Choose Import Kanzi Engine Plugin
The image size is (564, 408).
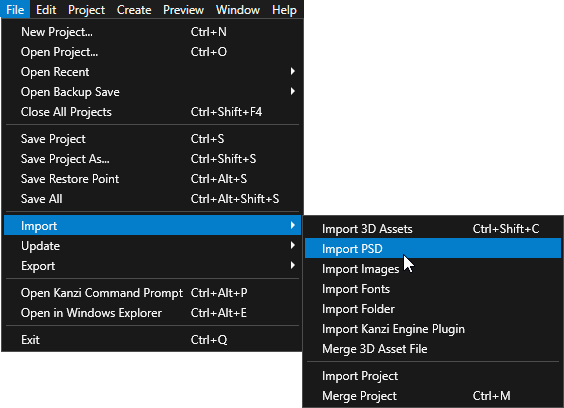[x=433, y=329]
